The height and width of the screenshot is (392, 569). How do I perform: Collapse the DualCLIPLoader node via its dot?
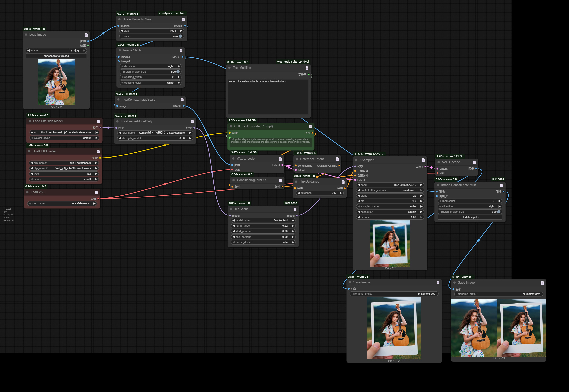click(29, 151)
